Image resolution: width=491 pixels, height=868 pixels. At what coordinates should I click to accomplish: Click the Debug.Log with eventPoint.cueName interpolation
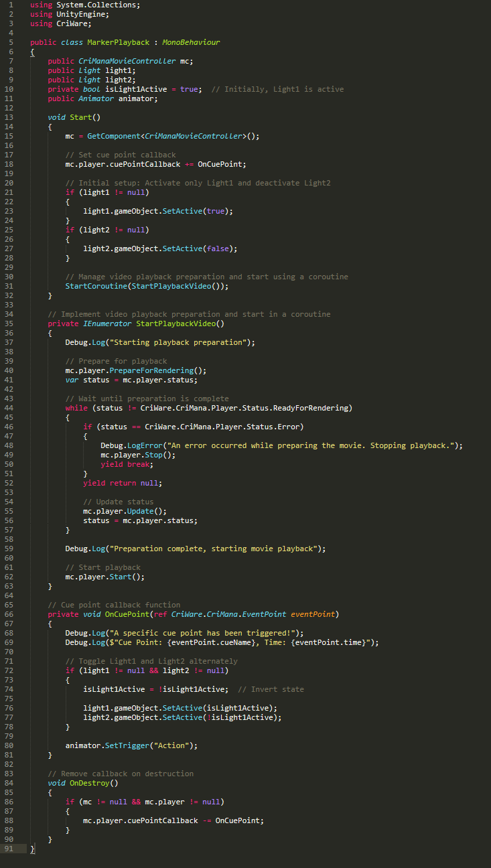[222, 642]
